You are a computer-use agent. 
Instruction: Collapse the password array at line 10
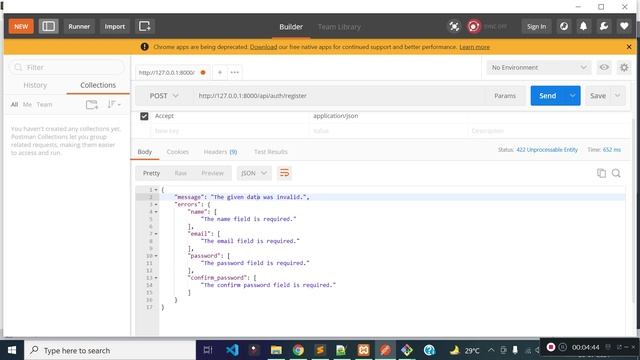pos(156,256)
